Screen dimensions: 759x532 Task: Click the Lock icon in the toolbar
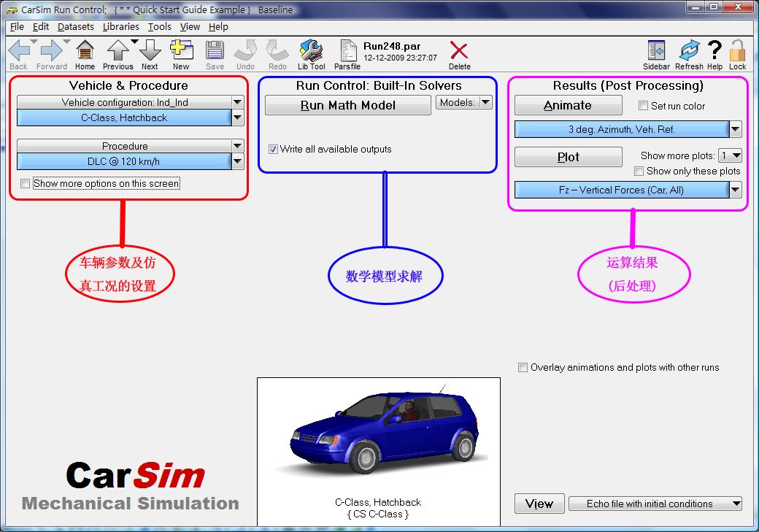tap(738, 49)
